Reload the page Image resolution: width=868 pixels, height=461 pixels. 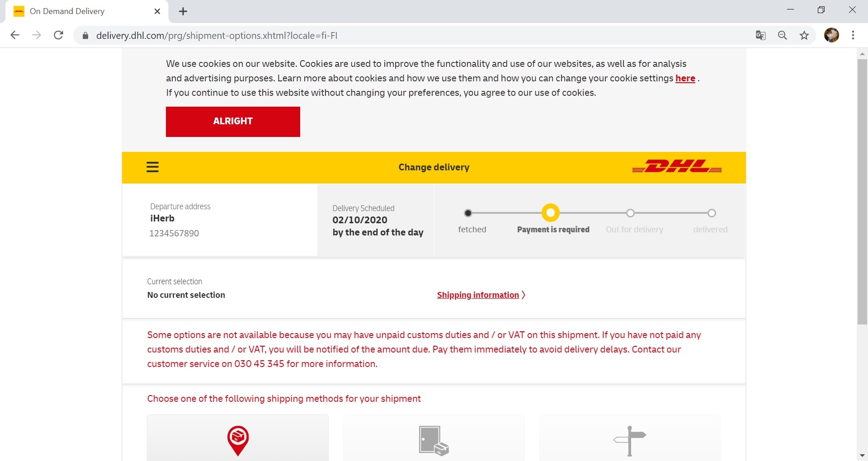[x=58, y=35]
